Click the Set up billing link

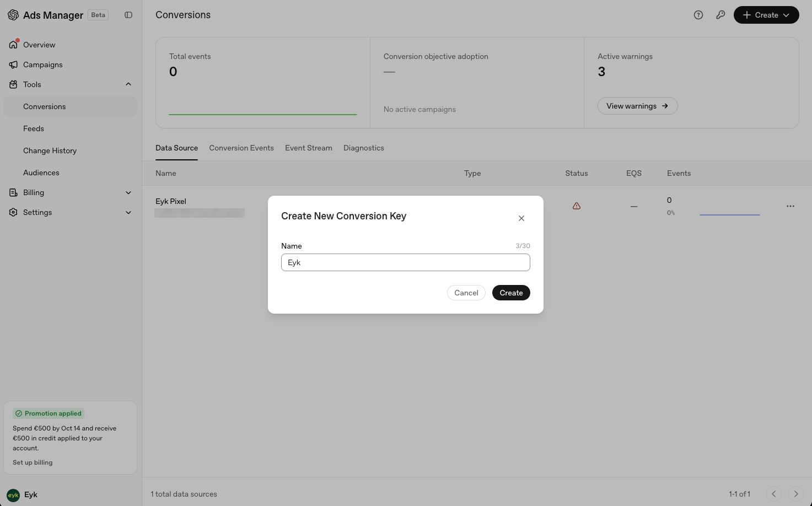(33, 462)
